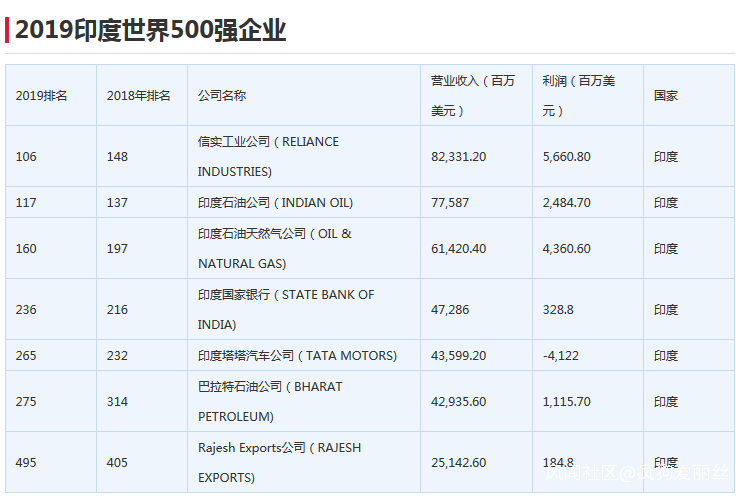The image size is (741, 496).
Task: Click 印度 in the Indian Oil row
Action: 666,202
